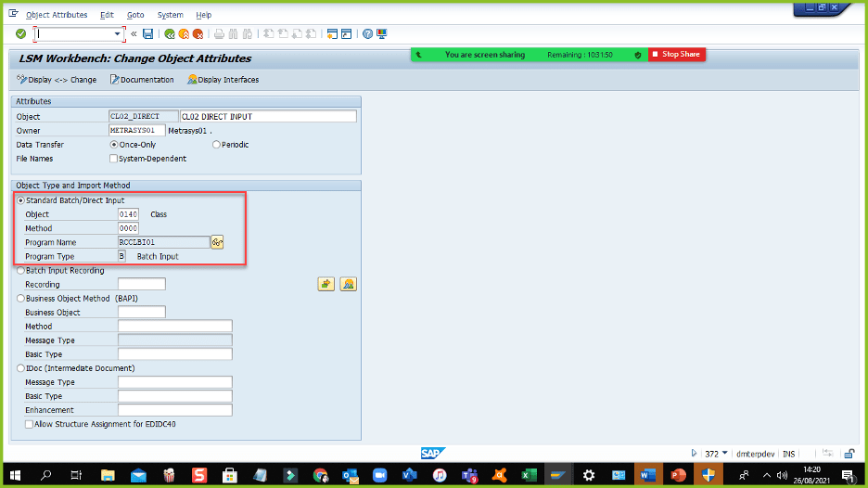The height and width of the screenshot is (488, 868).
Task: Expand the transaction command field dropdown
Action: [x=118, y=34]
